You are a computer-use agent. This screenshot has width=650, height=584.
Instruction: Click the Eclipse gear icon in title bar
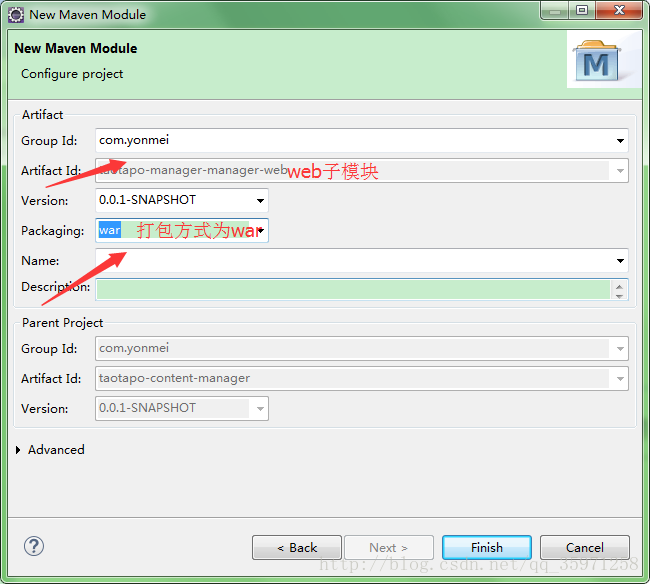tap(16, 15)
